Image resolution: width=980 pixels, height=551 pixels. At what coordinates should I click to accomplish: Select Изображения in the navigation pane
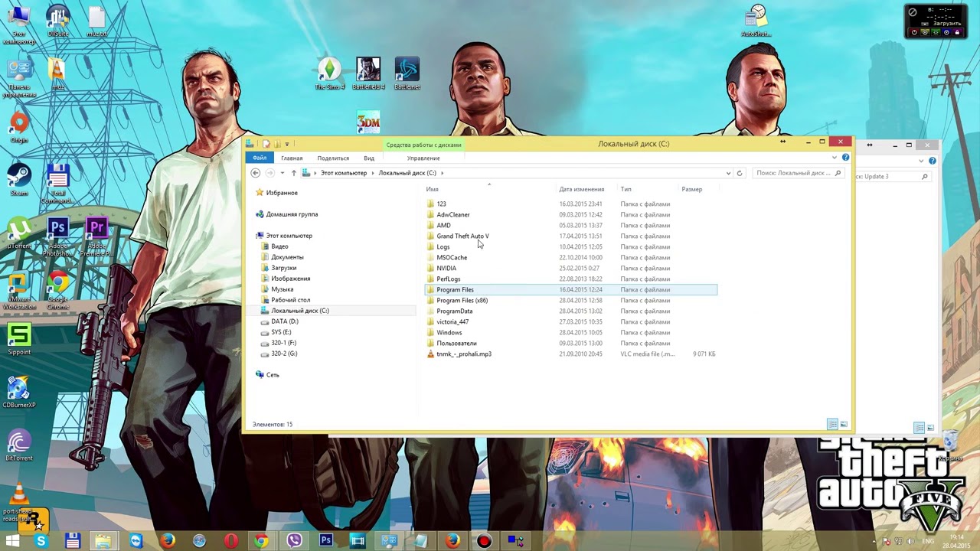tap(290, 279)
